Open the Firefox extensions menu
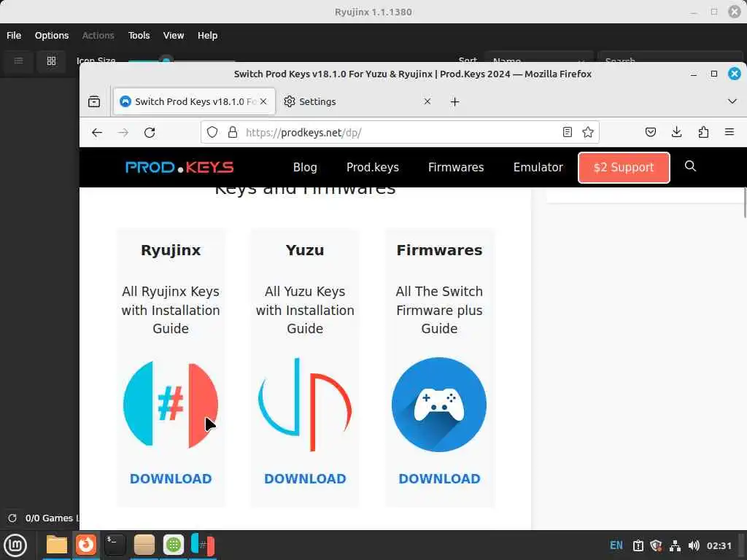The image size is (747, 560). (703, 133)
